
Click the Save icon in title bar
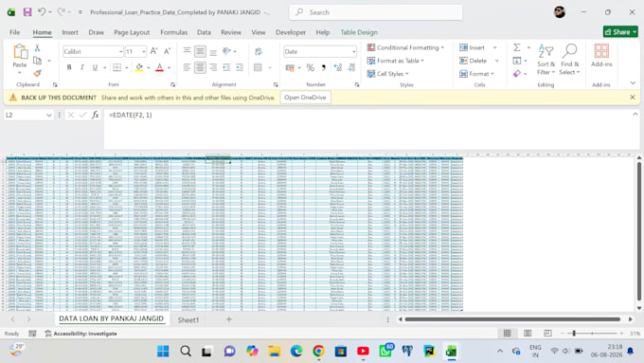pyautogui.click(x=27, y=12)
